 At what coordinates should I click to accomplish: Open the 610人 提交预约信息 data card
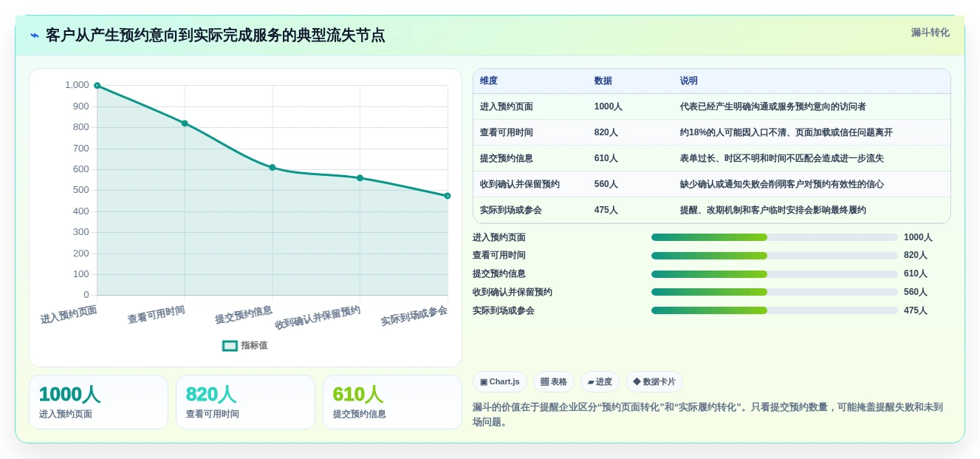click(x=392, y=402)
